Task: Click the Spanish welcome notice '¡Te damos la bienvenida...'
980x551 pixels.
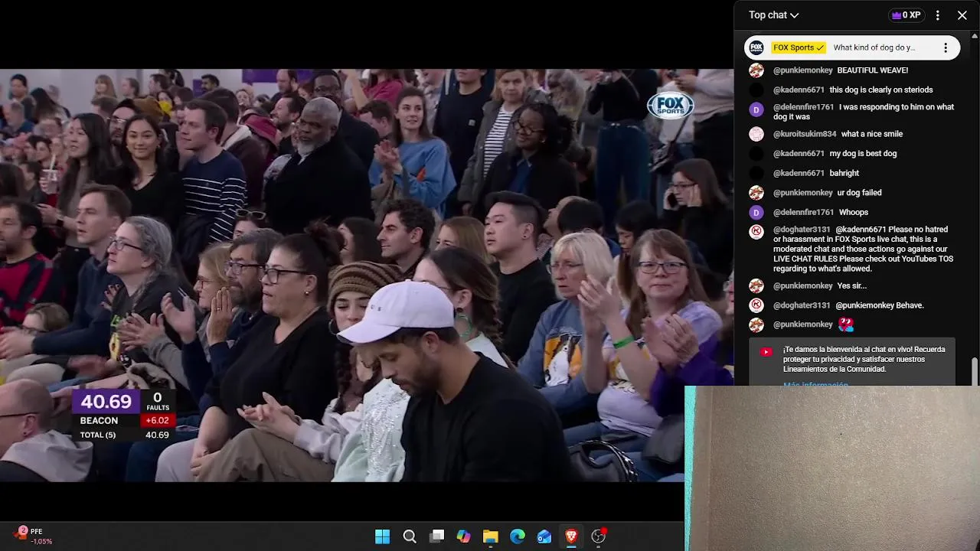Action: pyautogui.click(x=864, y=359)
